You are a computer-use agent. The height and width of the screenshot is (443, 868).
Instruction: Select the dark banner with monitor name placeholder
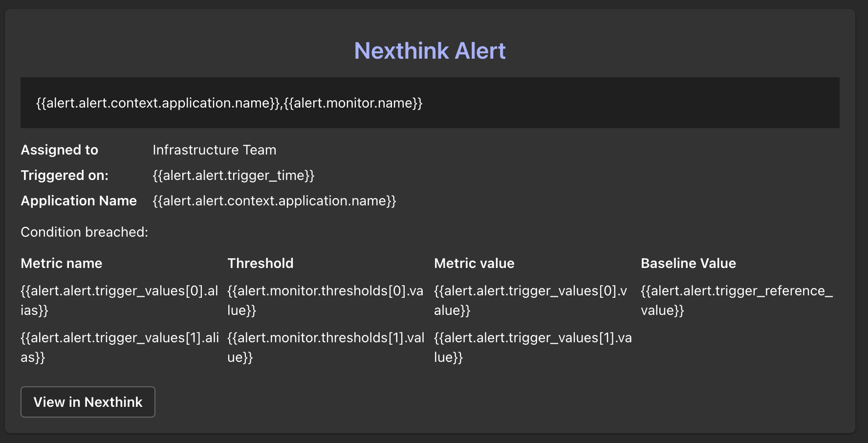pyautogui.click(x=430, y=103)
